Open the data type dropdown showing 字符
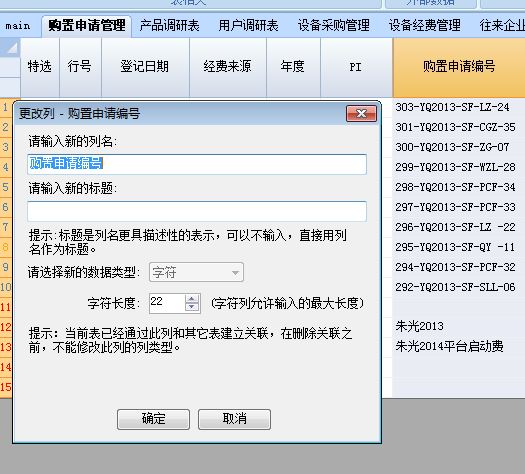Viewport: 525px width, 474px height. (196, 272)
